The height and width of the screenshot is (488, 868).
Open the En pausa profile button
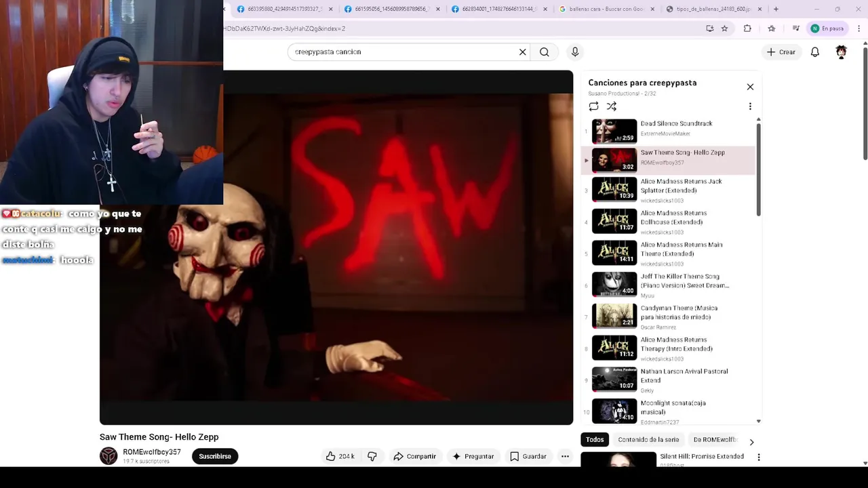point(827,28)
